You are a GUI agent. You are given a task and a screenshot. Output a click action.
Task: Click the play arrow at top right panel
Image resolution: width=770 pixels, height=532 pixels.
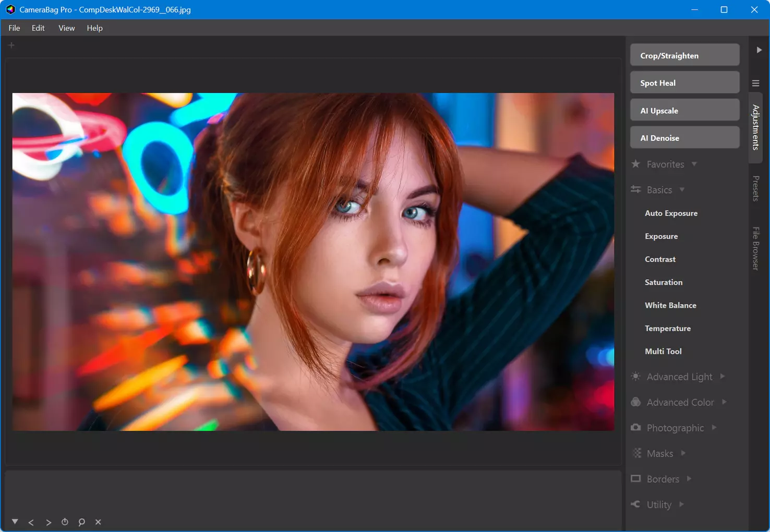point(759,50)
